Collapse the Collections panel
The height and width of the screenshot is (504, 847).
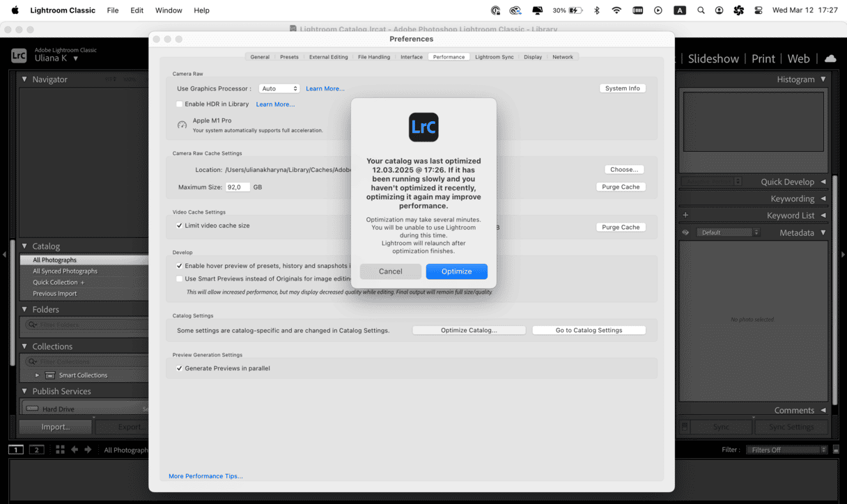click(x=24, y=346)
